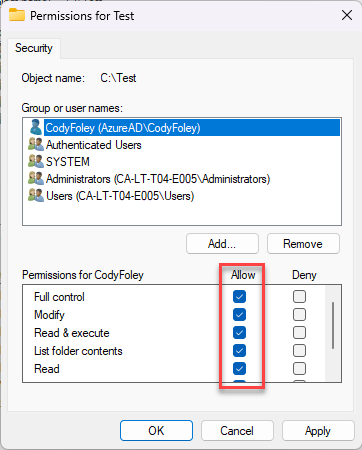This screenshot has width=362, height=450.
Task: Click the CodyFoley user icon
Action: (x=36, y=127)
